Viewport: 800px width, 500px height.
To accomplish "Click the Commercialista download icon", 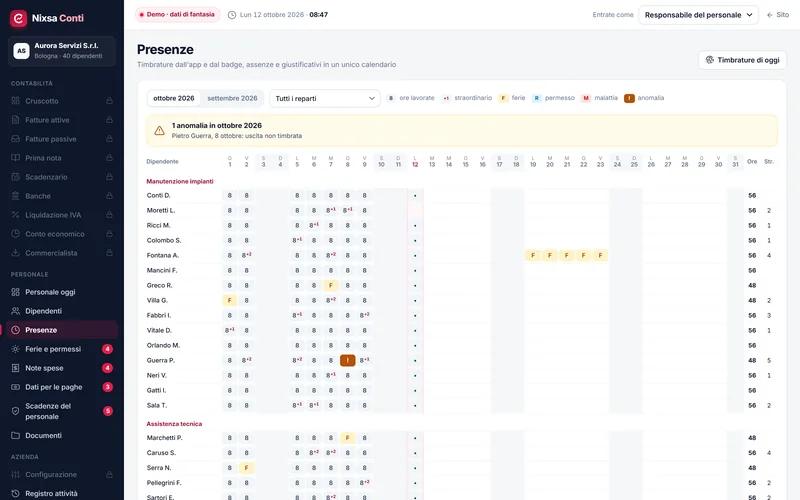I will point(15,253).
